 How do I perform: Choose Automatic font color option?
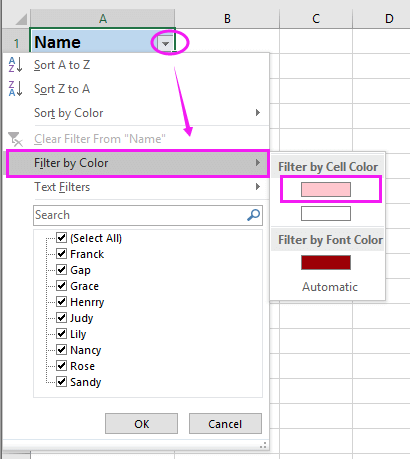330,287
